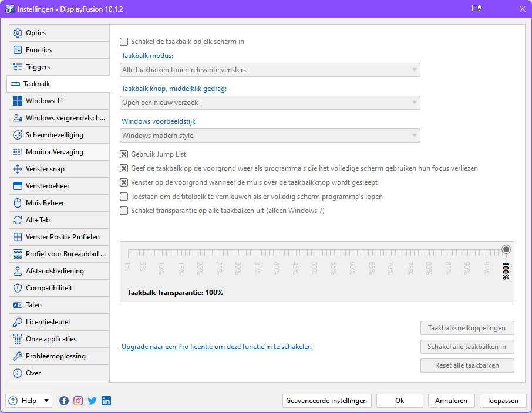Screen dimensions: 532x413
Task: Click the Windows 11 logo icon
Action: [x=17, y=101]
